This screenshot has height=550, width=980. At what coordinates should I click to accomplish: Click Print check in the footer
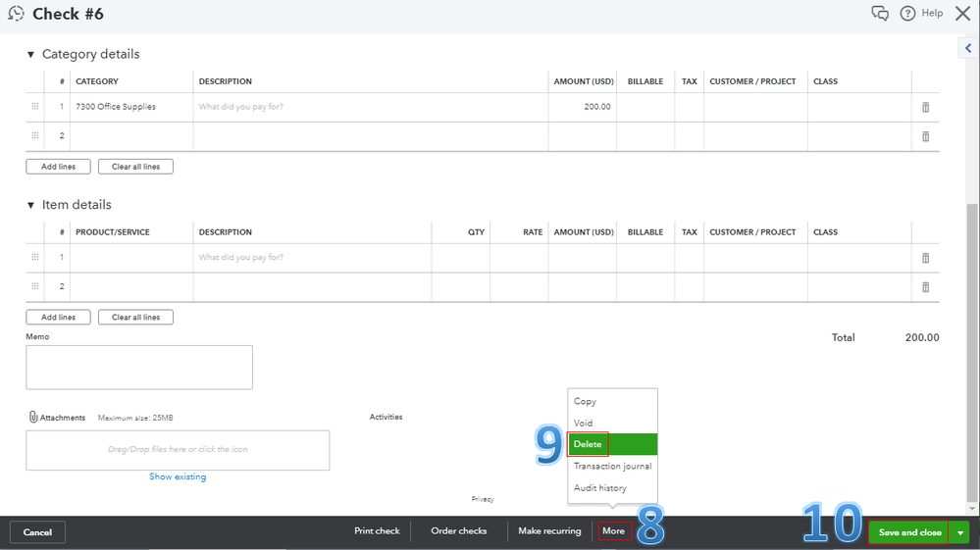pos(377,530)
